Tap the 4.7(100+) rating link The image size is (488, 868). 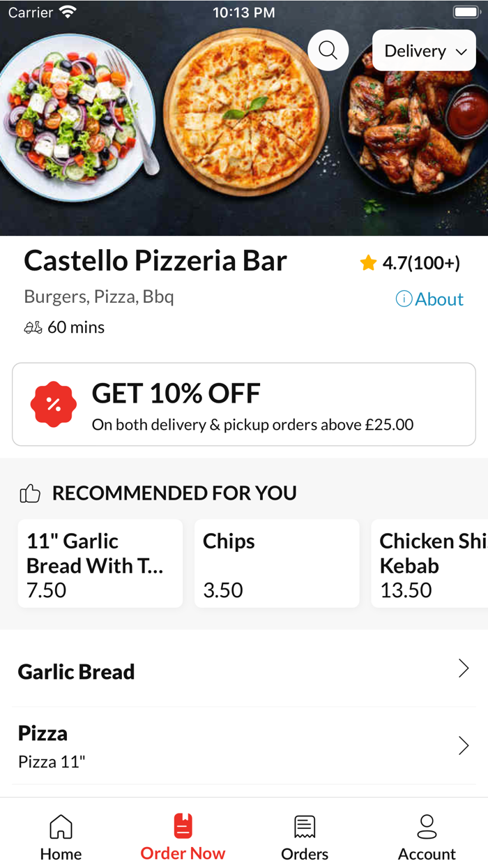click(x=420, y=262)
